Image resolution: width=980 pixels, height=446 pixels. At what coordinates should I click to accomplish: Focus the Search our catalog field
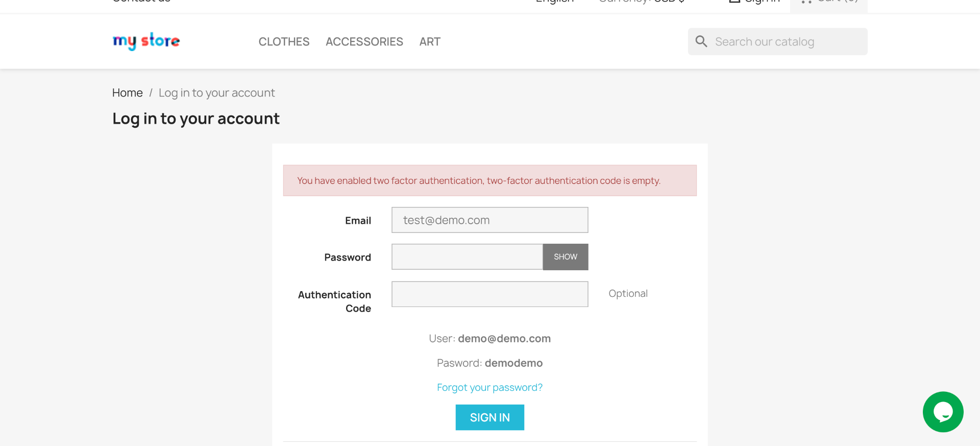(x=786, y=42)
